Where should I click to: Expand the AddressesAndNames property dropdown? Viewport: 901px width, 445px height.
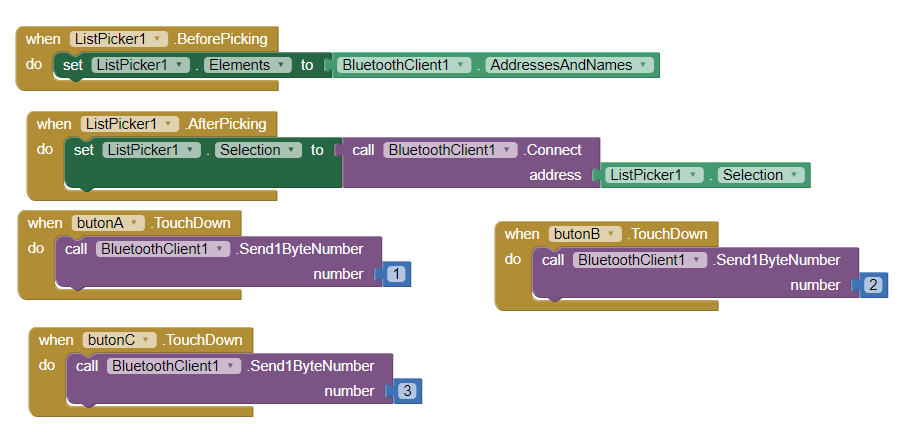pyautogui.click(x=569, y=65)
